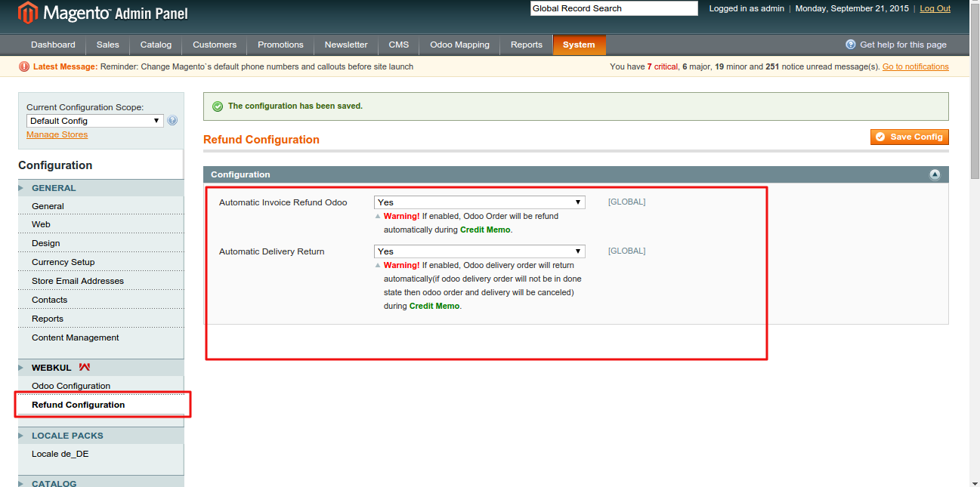Image resolution: width=980 pixels, height=487 pixels.
Task: Open the CMS menu
Action: [399, 45]
